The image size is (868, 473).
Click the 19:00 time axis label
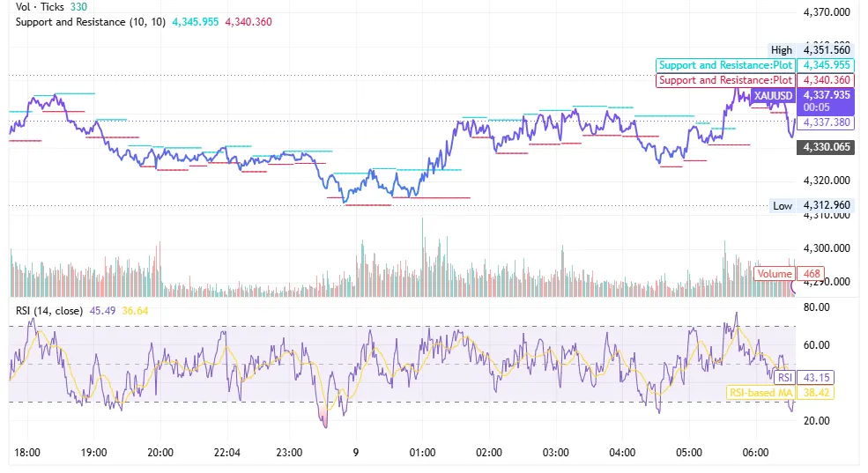click(93, 453)
